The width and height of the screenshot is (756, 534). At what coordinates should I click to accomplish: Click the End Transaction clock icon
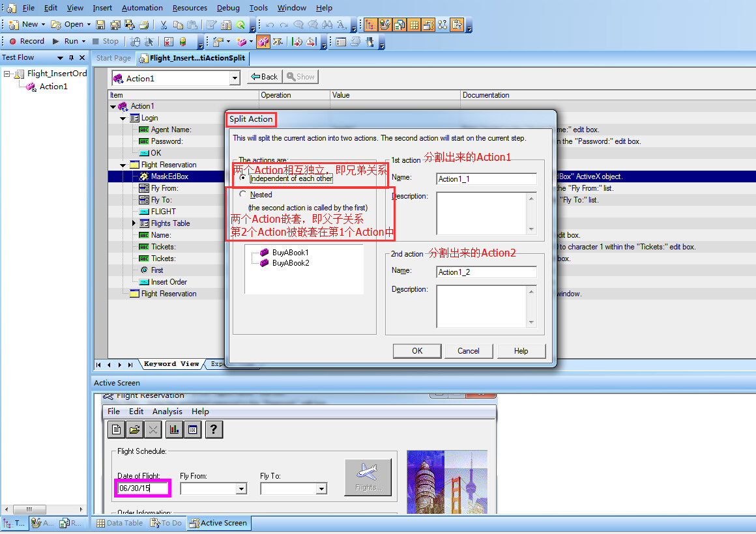[312, 42]
